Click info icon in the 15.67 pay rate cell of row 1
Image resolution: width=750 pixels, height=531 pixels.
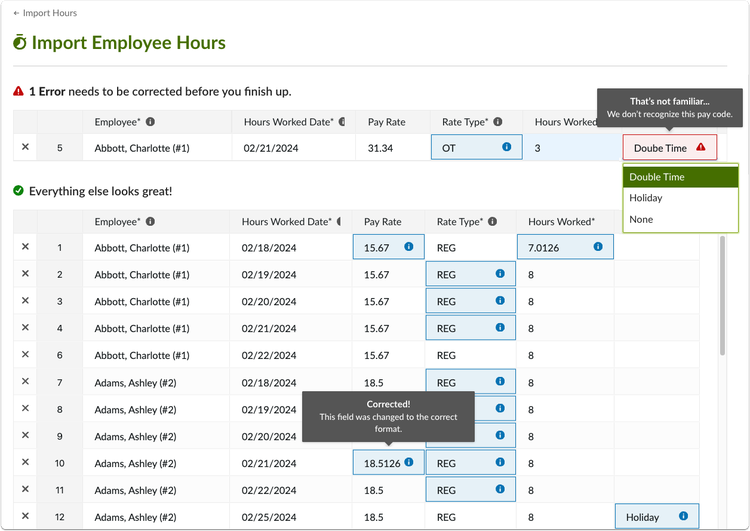408,246
